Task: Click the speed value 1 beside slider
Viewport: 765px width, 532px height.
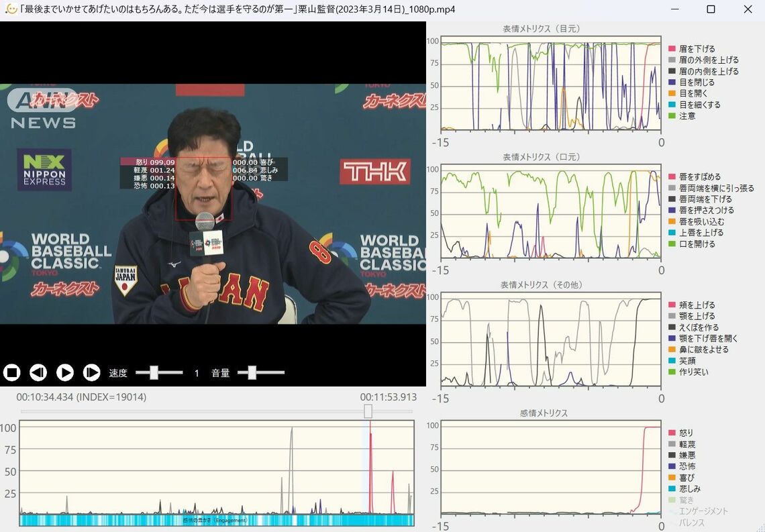Action: coord(197,373)
